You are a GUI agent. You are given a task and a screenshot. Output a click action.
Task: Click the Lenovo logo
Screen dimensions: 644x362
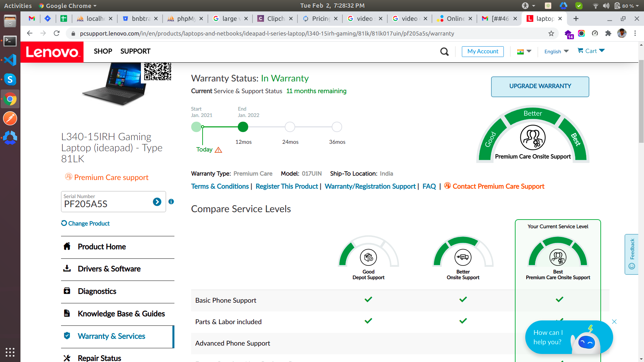(52, 52)
